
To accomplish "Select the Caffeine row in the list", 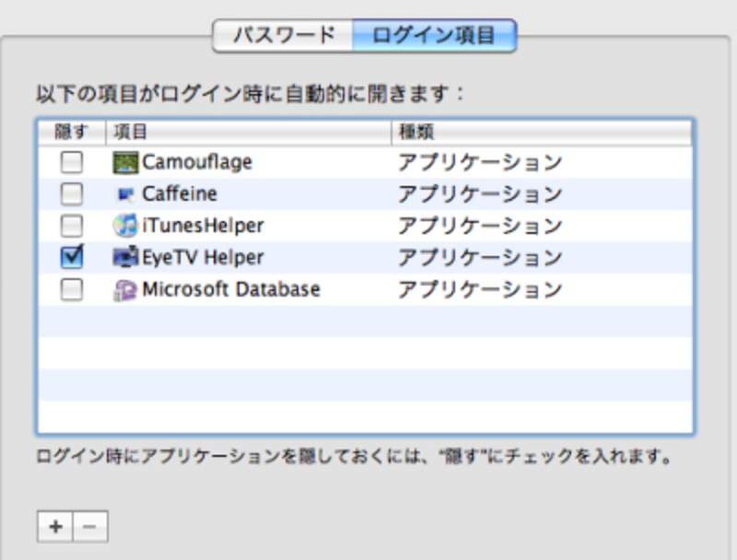I will (x=276, y=194).
